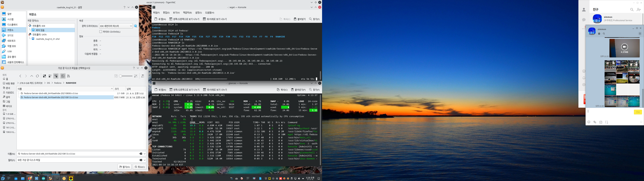Go to parent folder in file chooser
Viewport: 644px width, 181px height.
(x=32, y=76)
